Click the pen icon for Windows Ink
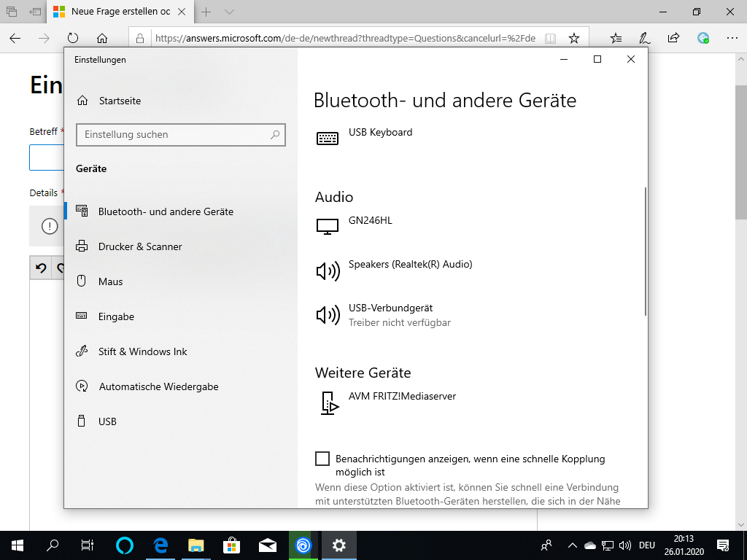This screenshot has width=747, height=560. click(x=82, y=351)
